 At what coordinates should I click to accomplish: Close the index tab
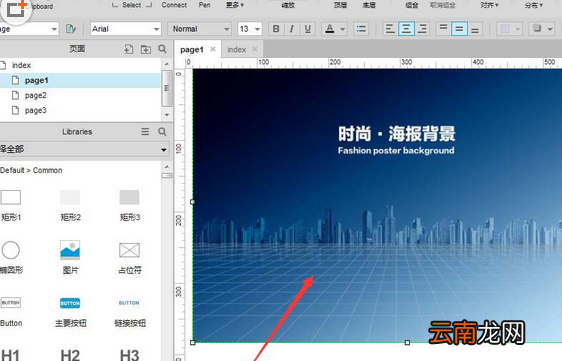(255, 49)
